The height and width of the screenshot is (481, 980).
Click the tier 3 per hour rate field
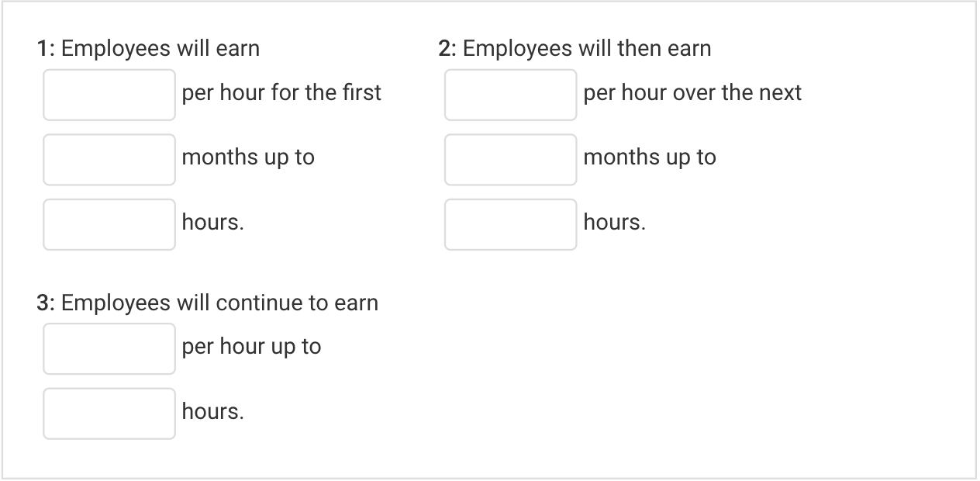[x=109, y=348]
